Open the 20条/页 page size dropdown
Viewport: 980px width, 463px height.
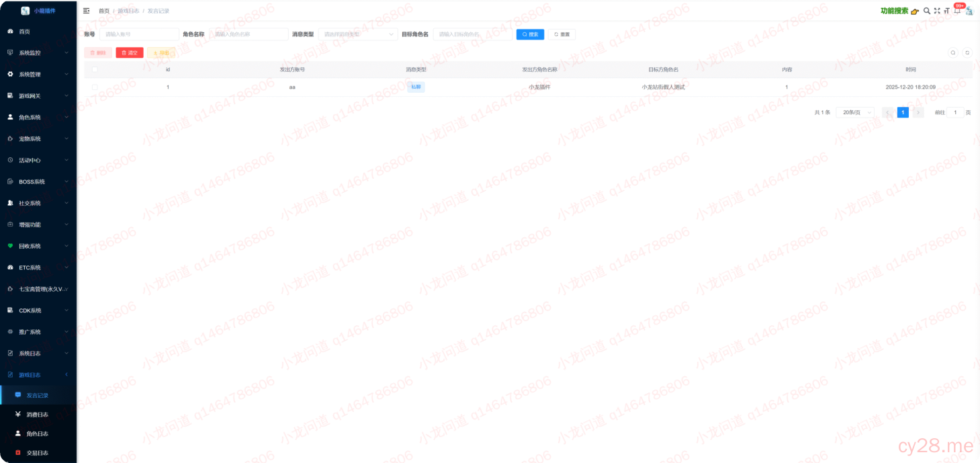click(x=855, y=112)
